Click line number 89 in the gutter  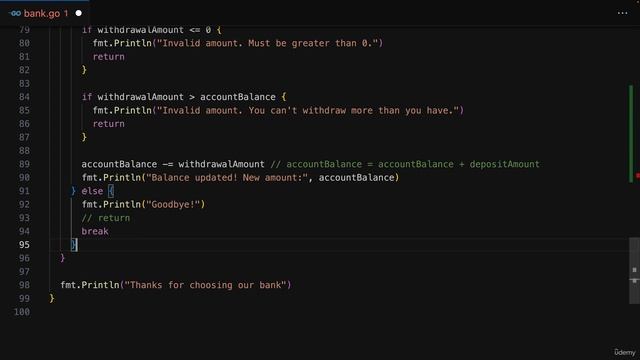pos(24,164)
